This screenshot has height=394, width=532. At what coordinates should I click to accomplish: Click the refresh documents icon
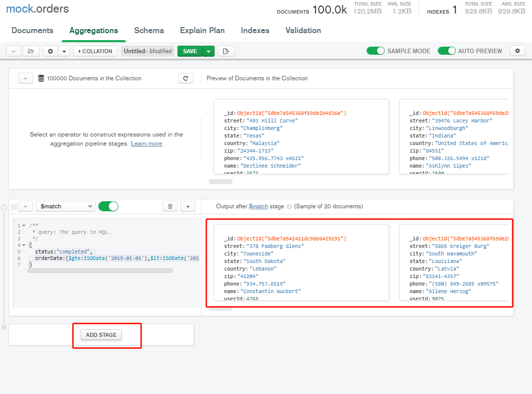pyautogui.click(x=186, y=78)
